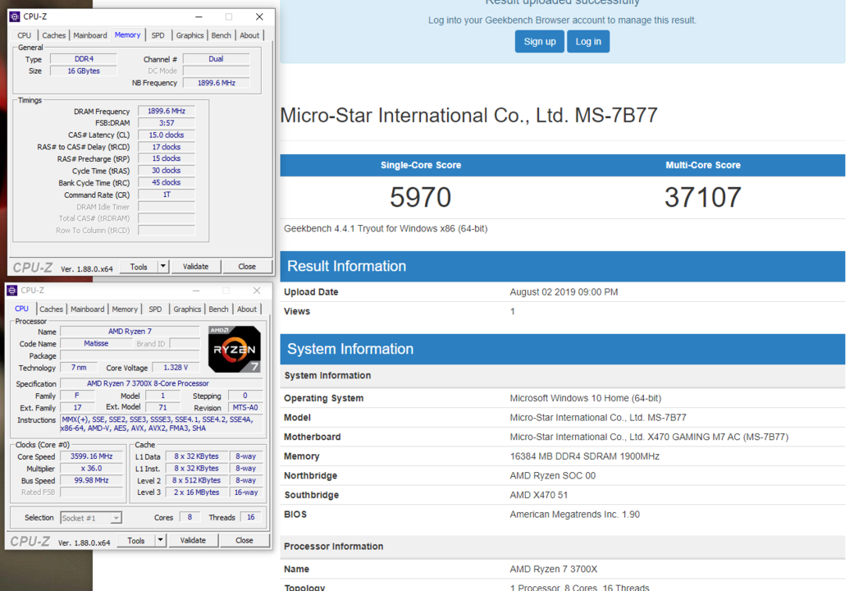Viewport: 868px width, 591px height.
Task: Click the Bank Cycle Time value 45 clocks
Action: tap(166, 183)
